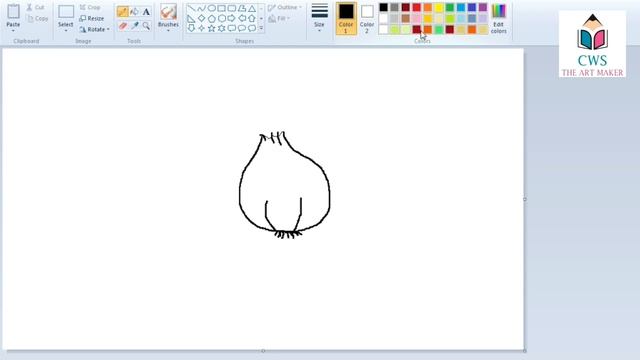This screenshot has width=640, height=360.
Task: Expand the Shapes gallery More arrow
Action: (261, 28)
